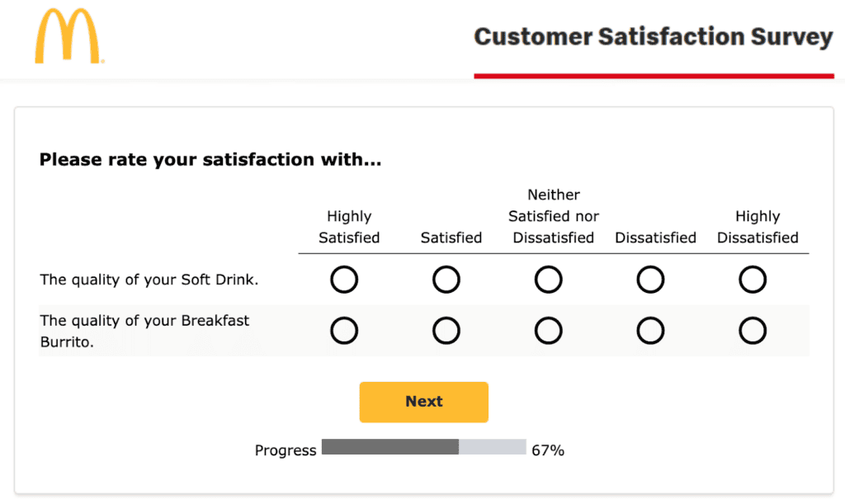Mark Soft Drink quality as Dissatisfied
The width and height of the screenshot is (845, 504).
[650, 280]
